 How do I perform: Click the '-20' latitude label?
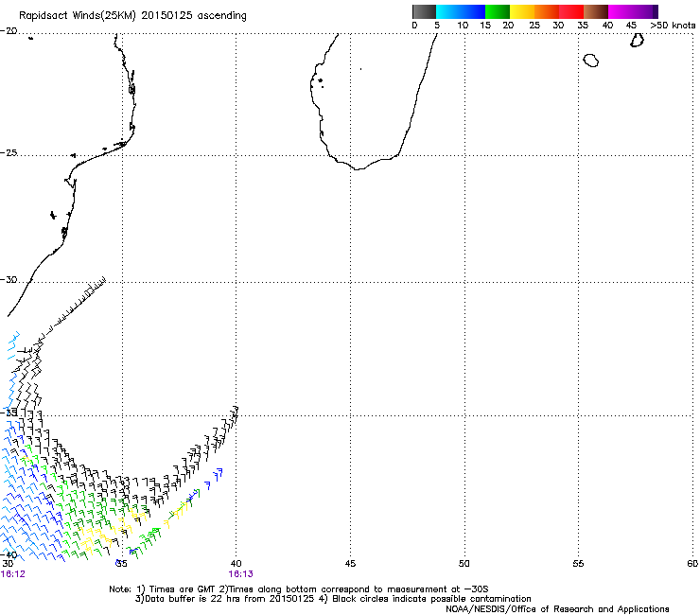click(9, 31)
